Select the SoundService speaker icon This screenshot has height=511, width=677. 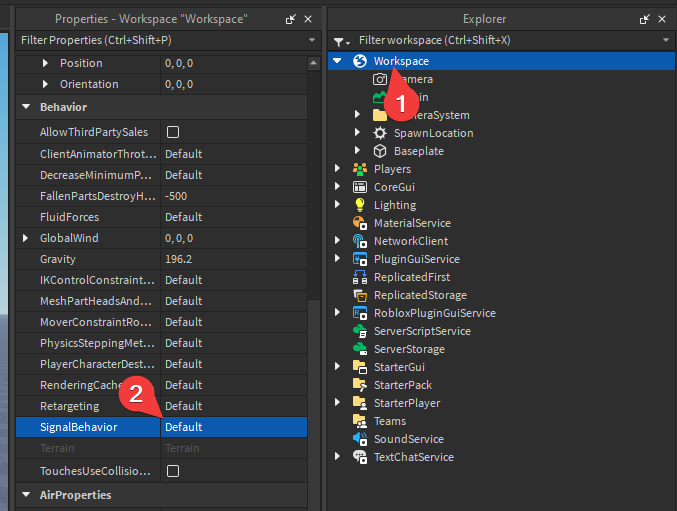(360, 439)
